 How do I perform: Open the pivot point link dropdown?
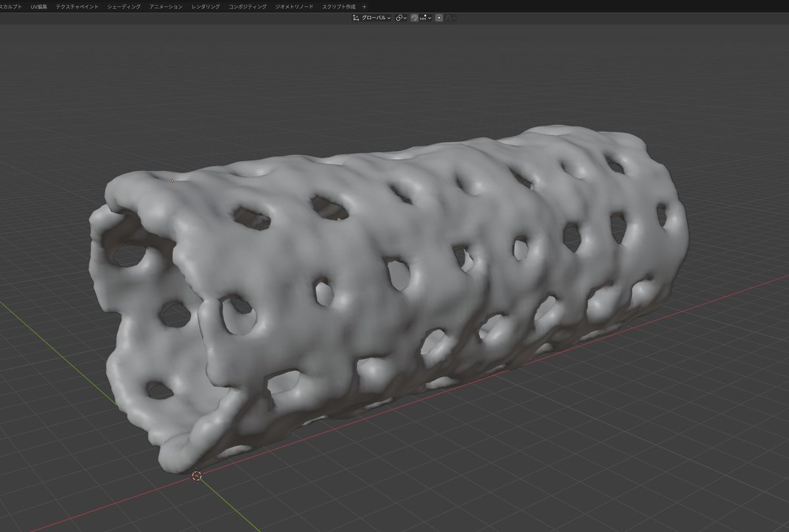coord(400,18)
